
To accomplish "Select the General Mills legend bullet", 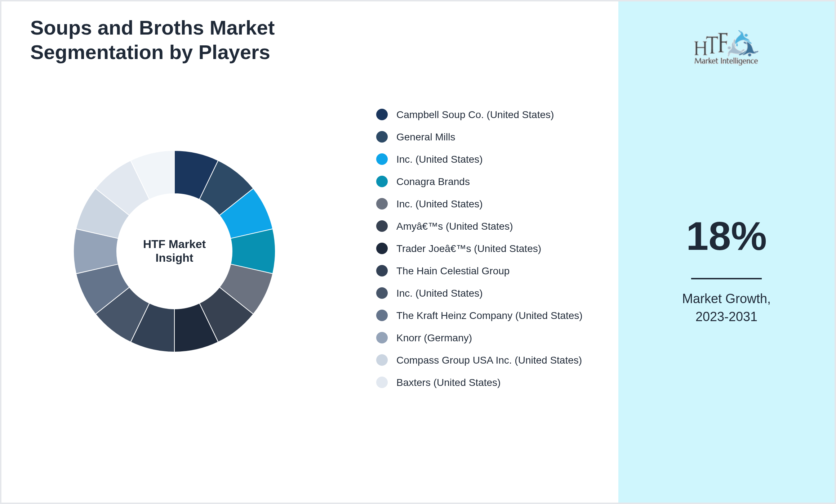I will 382,137.
